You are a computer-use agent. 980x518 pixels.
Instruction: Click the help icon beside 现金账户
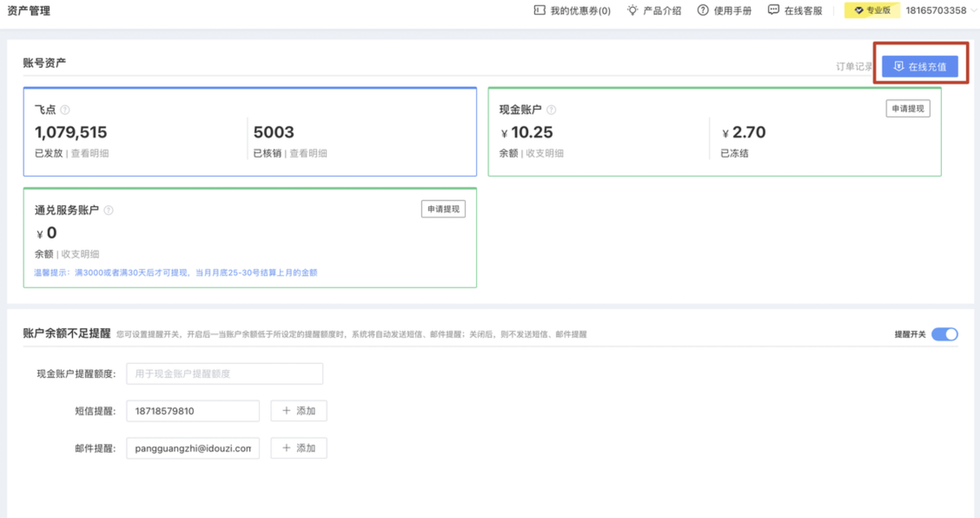click(x=551, y=110)
